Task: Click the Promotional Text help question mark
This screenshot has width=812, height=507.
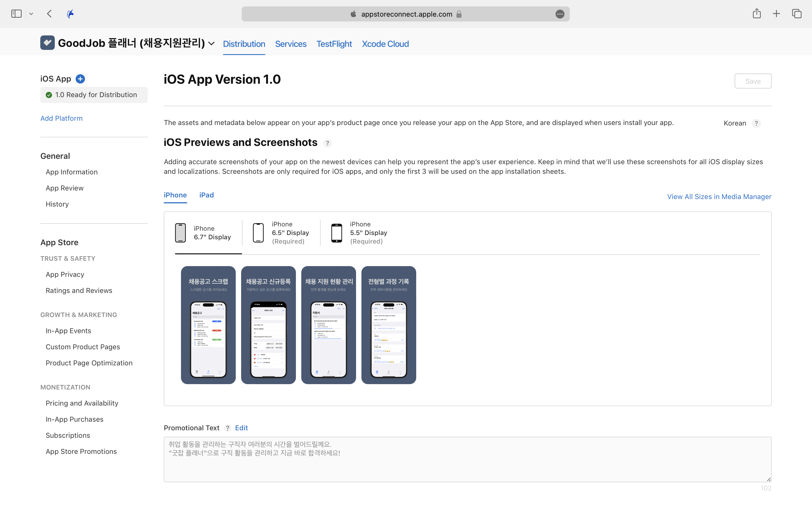Action: 227,428
